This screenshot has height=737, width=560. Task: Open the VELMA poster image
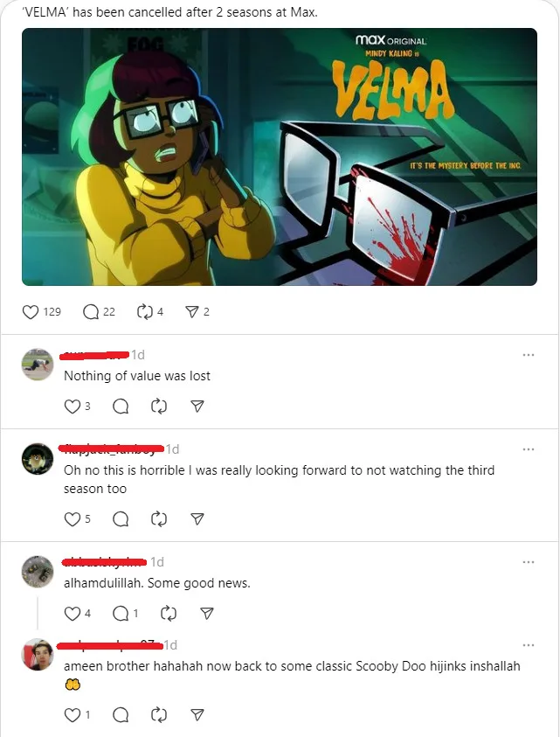(280, 156)
